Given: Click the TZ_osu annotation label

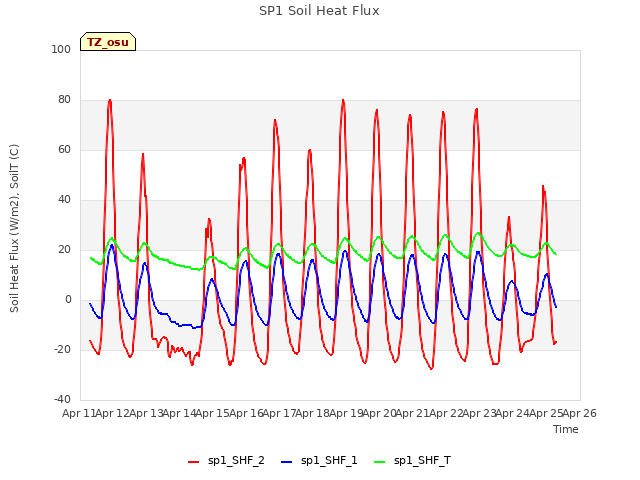Looking at the screenshot, I should (108, 42).
